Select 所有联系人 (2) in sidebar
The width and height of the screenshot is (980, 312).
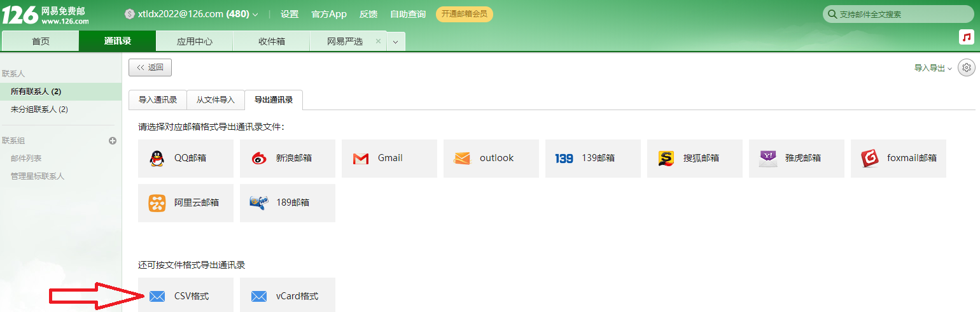pos(60,92)
